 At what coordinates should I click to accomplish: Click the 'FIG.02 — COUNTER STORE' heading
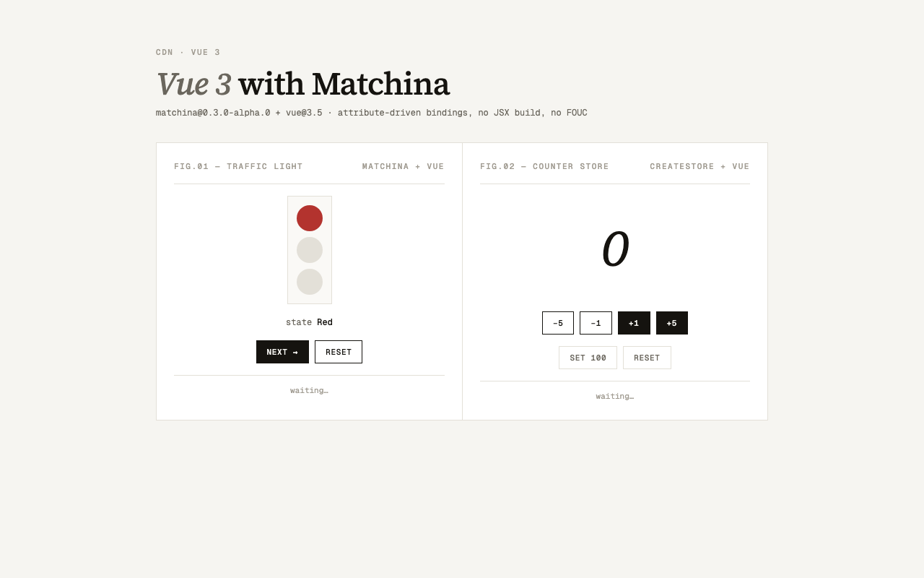pyautogui.click(x=544, y=166)
